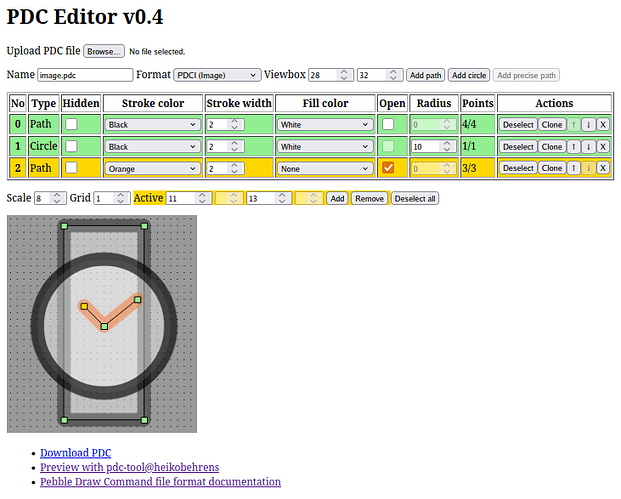
Task: Click the middle green point of the orange path
Action: pos(104,326)
